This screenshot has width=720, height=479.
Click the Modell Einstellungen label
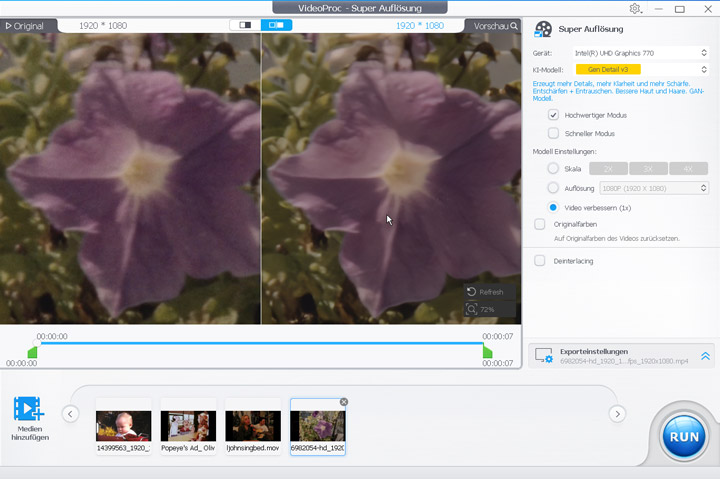[564, 152]
